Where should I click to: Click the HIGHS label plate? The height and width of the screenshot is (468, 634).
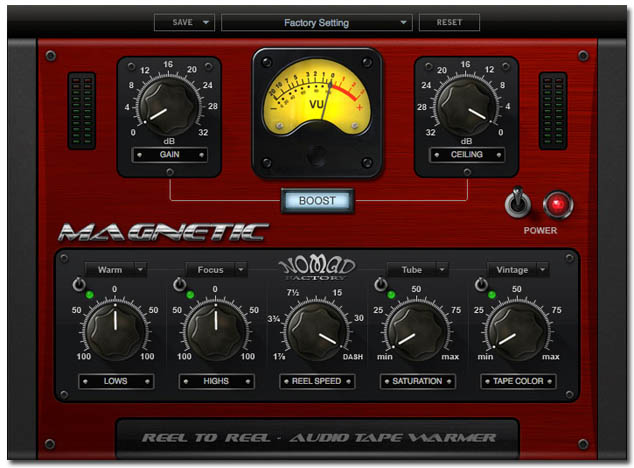coord(216,381)
